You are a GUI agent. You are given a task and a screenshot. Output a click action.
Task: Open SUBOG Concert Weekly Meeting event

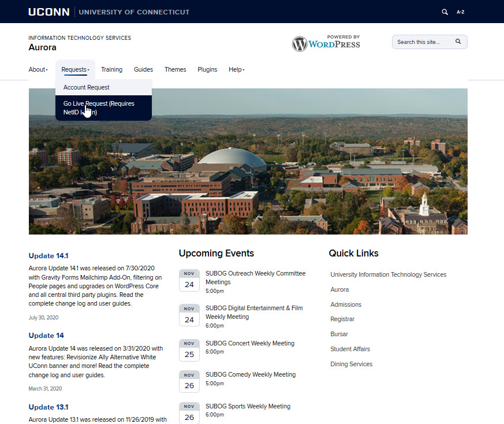[249, 343]
